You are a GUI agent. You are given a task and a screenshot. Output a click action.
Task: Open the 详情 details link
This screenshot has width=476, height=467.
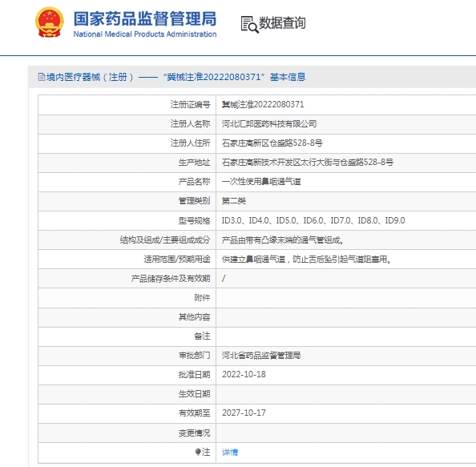pos(230,452)
